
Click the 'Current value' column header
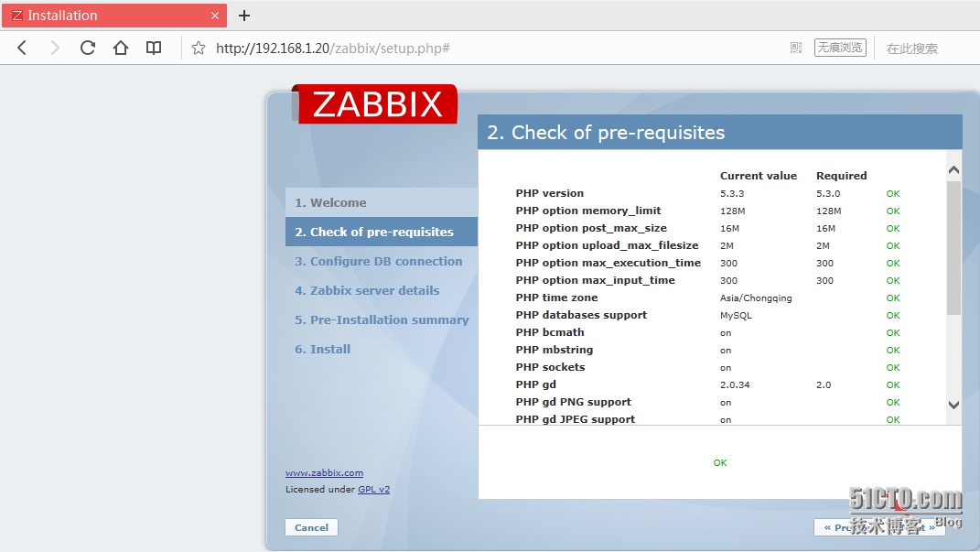tap(759, 176)
